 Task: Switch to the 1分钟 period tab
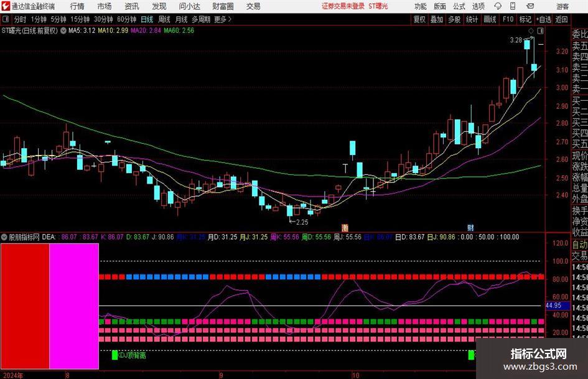coord(39,19)
